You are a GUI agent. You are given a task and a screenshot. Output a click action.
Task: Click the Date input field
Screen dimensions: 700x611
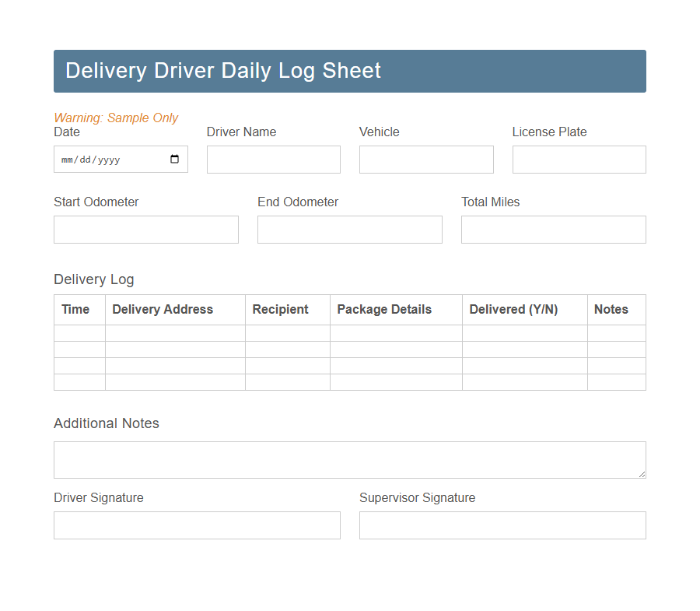pyautogui.click(x=109, y=159)
